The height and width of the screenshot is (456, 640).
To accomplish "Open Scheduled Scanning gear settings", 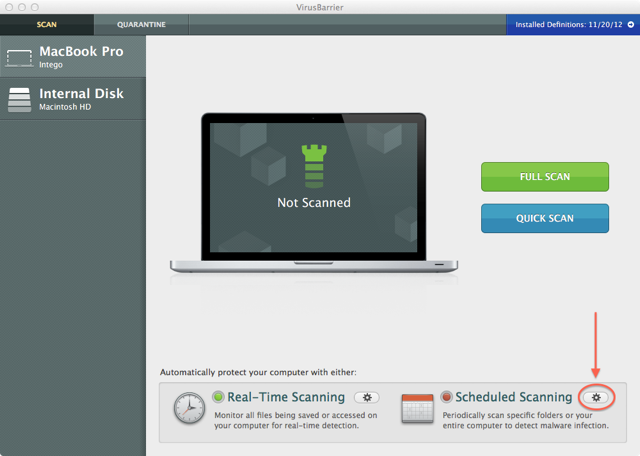I will coord(596,397).
